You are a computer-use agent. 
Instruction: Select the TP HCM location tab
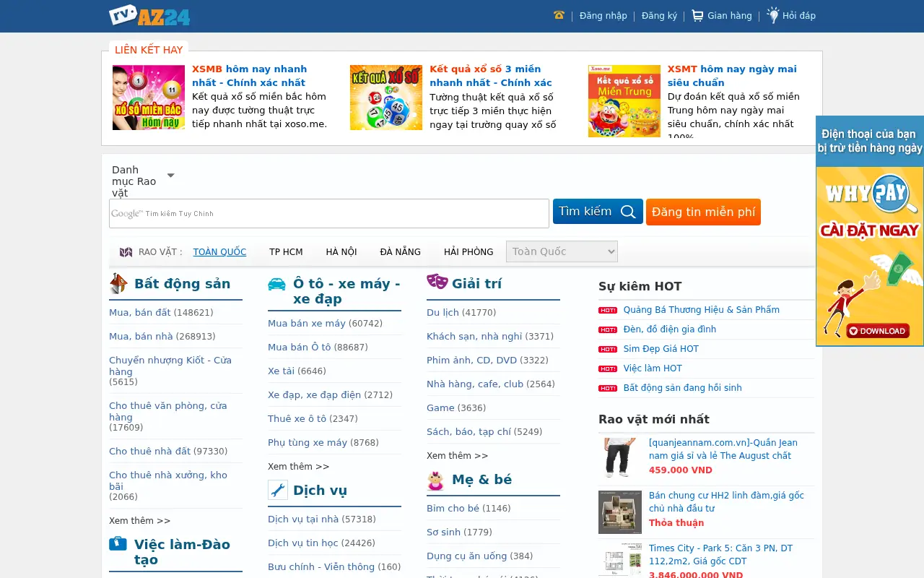286,252
